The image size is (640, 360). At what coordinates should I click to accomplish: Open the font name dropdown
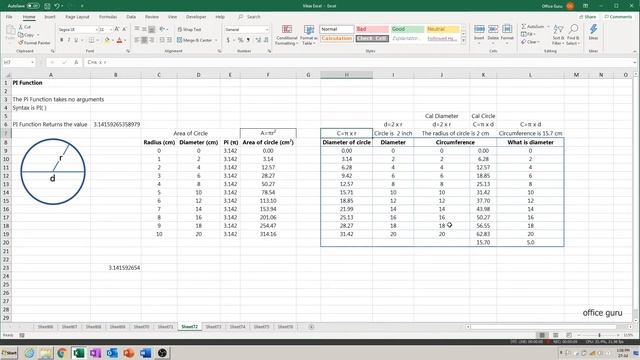[97, 29]
